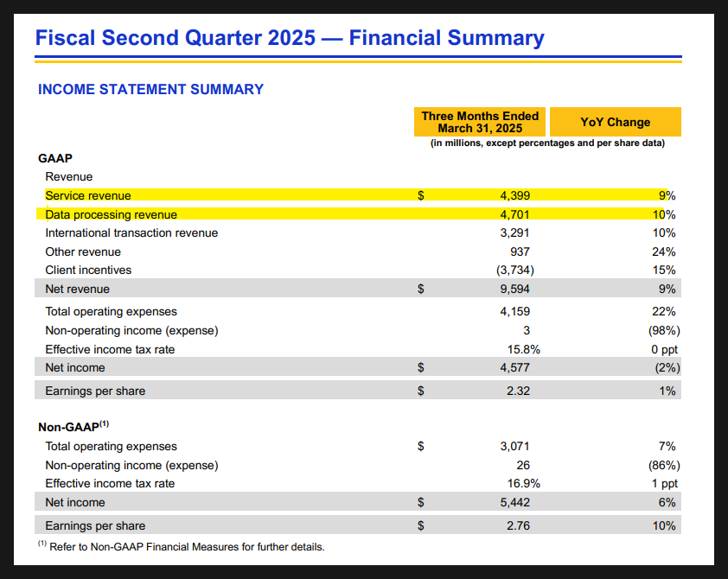Click the 'GAAP' section label
The image size is (728, 579).
pyautogui.click(x=55, y=158)
